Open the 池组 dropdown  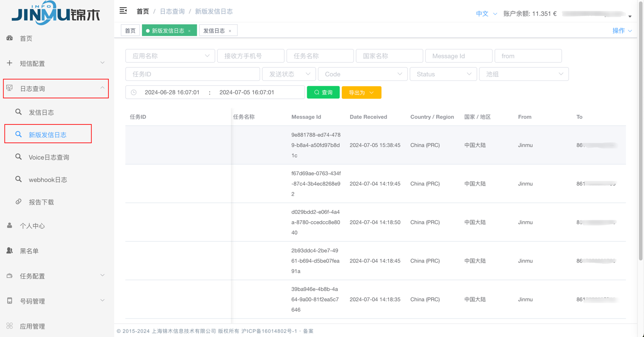524,74
